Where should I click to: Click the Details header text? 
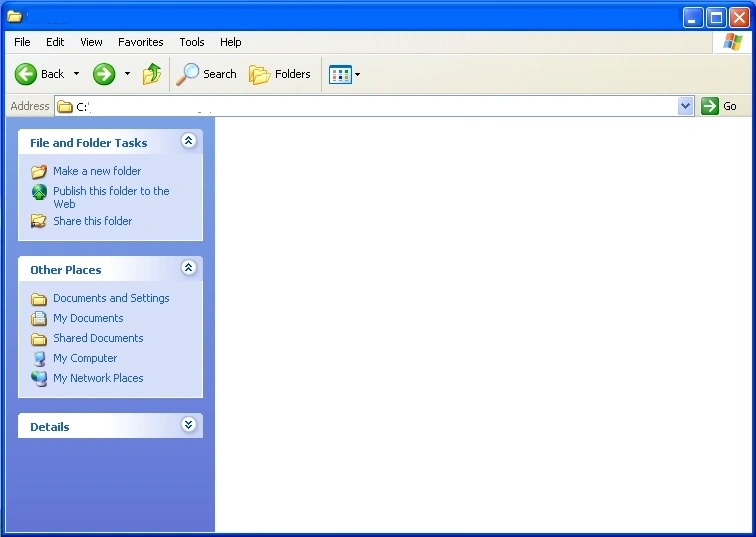(x=50, y=427)
